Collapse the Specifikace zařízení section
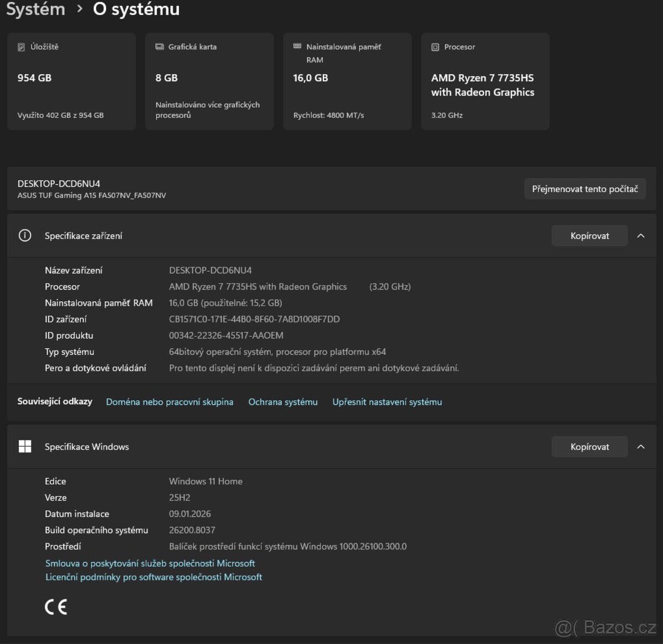663x644 pixels. coord(641,236)
